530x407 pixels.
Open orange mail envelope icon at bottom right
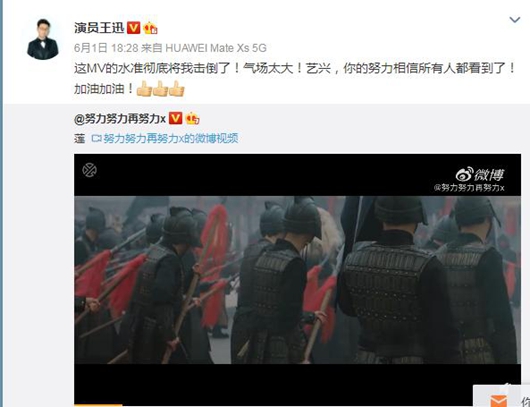(498, 401)
